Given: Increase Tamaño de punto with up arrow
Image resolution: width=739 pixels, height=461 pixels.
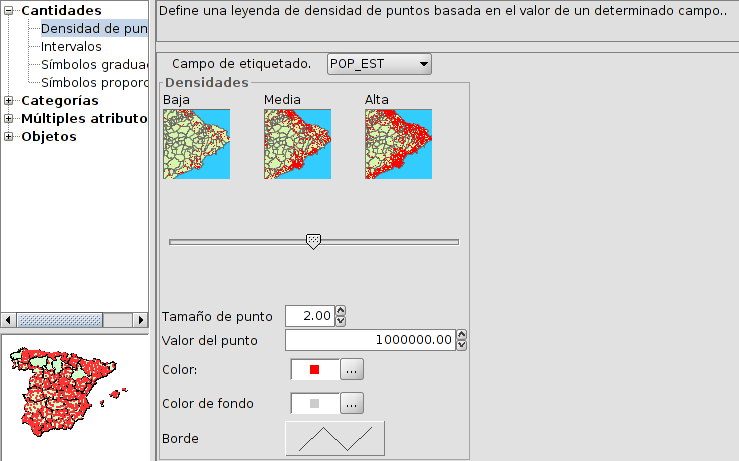Looking at the screenshot, I should (x=341, y=311).
